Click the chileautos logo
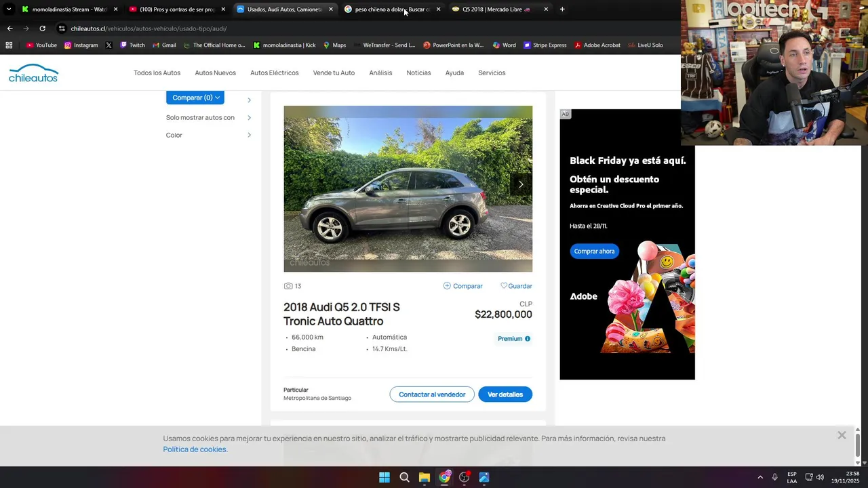Screen dimensions: 868x488 pos(33,73)
